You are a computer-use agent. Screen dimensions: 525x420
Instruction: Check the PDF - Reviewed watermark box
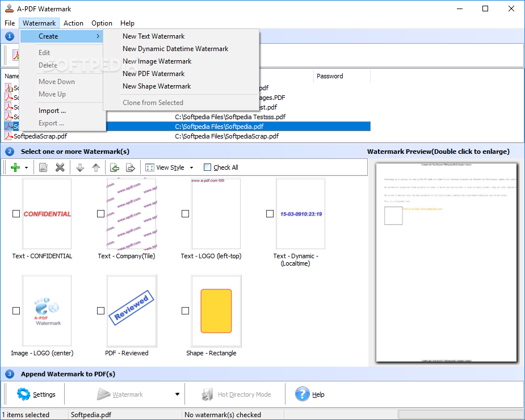[x=100, y=311]
